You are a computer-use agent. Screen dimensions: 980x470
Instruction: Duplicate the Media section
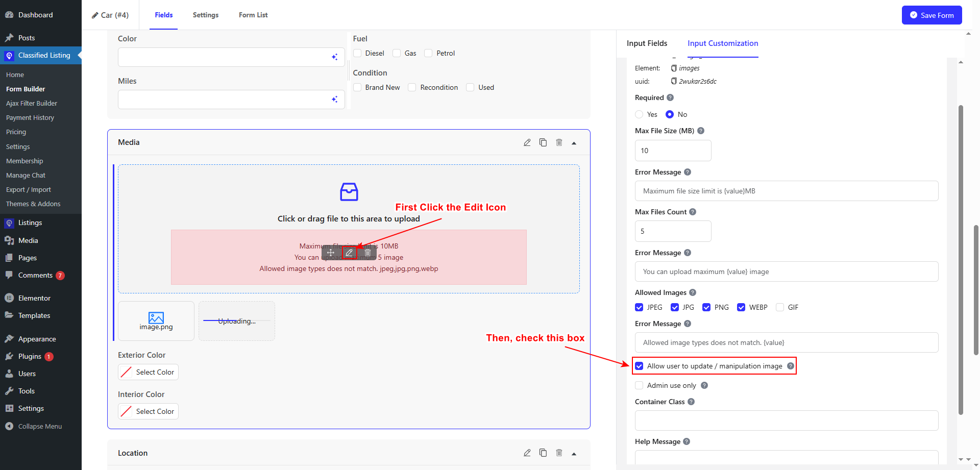pos(543,142)
